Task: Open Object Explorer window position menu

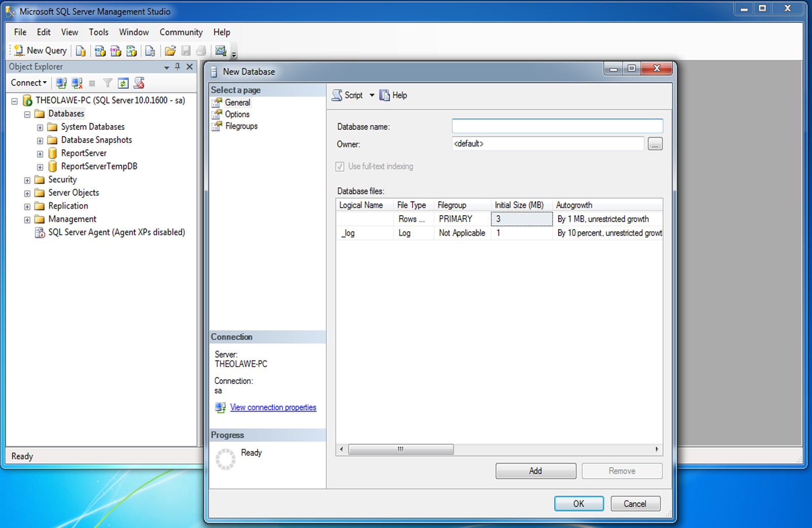Action: 166,67
